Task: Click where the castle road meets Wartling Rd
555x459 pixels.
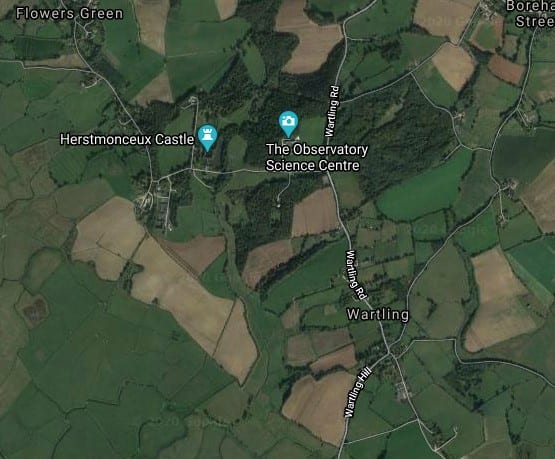Action: pos(328,171)
